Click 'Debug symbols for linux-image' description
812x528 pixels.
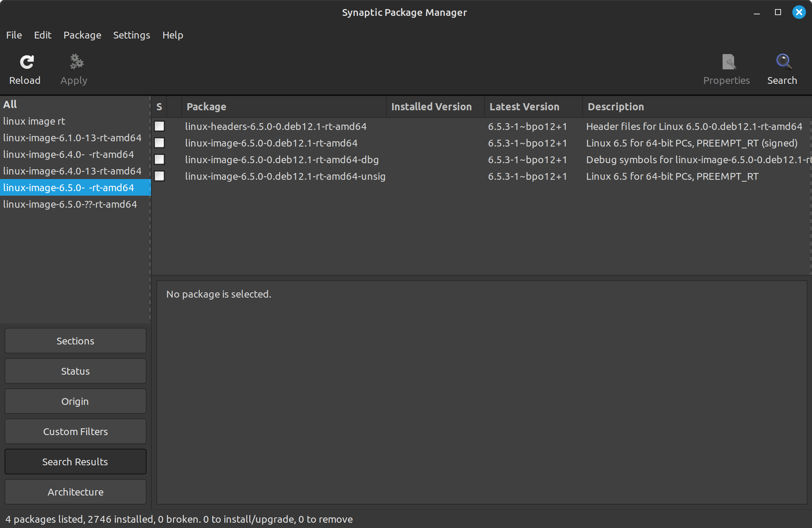pyautogui.click(x=699, y=160)
